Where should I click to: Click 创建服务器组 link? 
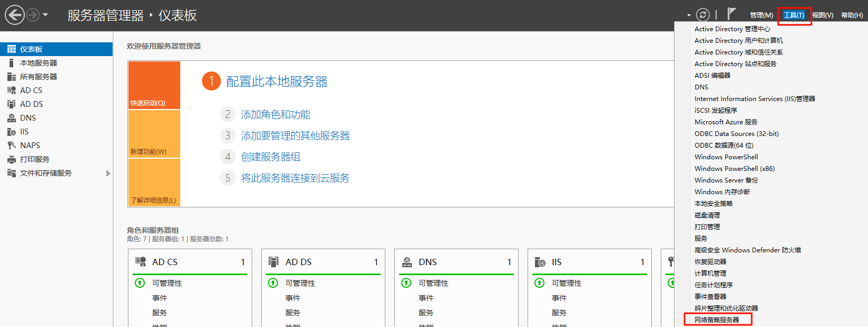tap(271, 157)
